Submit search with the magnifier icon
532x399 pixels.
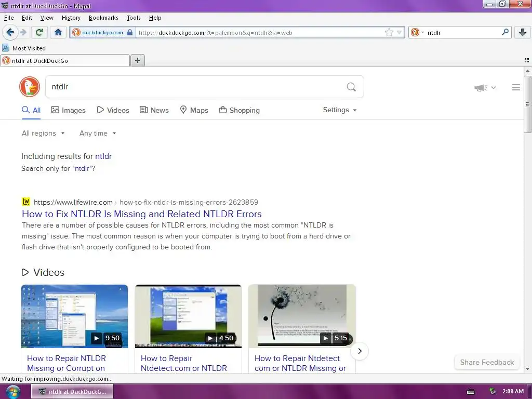351,87
